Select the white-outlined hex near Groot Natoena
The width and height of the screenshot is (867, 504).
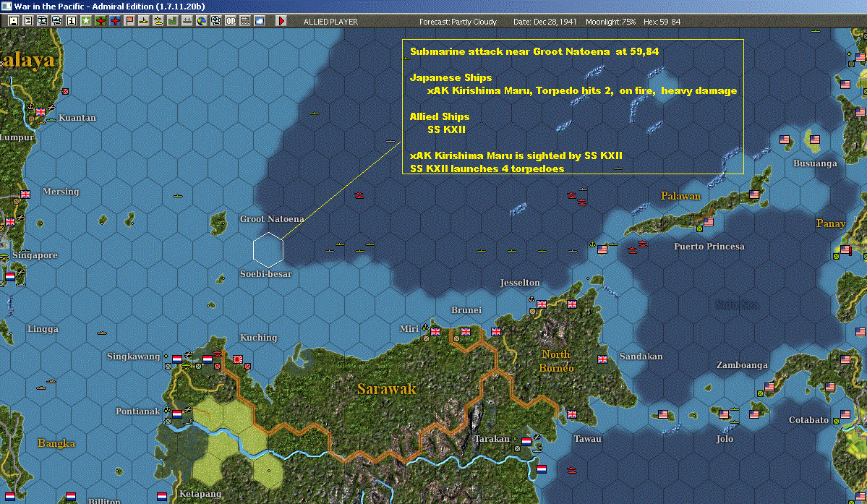268,249
